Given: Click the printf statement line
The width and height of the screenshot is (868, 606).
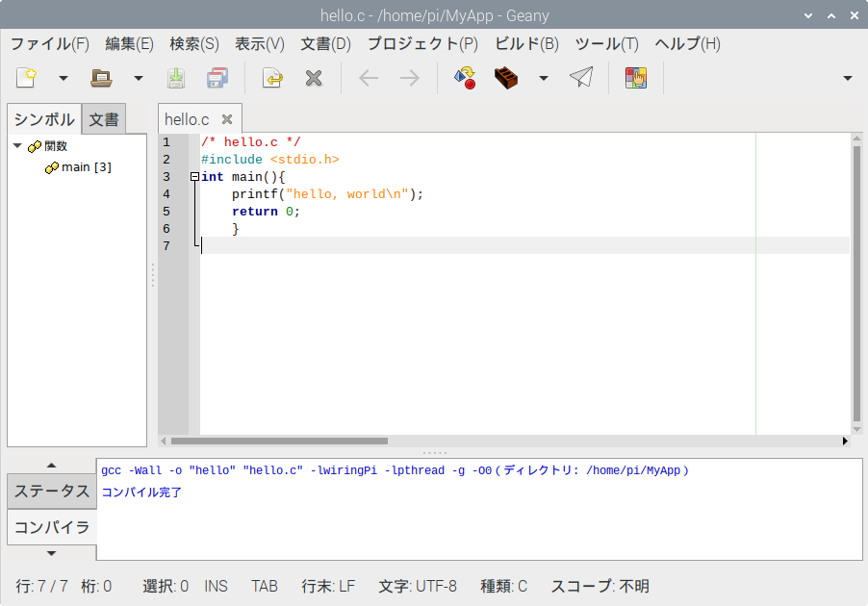Looking at the screenshot, I should coord(327,194).
